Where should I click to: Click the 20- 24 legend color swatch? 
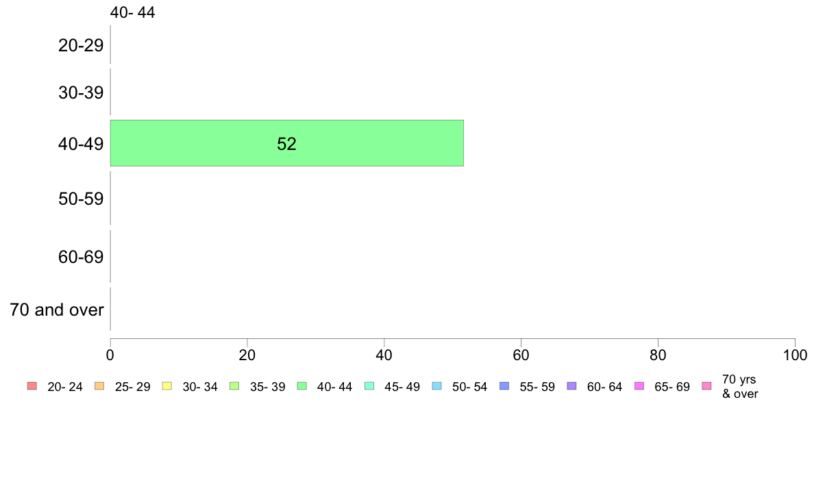click(x=32, y=386)
